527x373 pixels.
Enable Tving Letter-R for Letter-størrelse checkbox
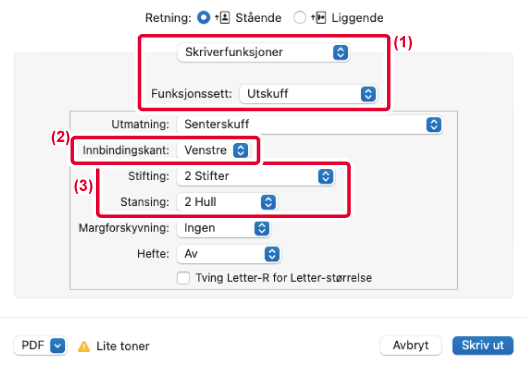(x=184, y=278)
